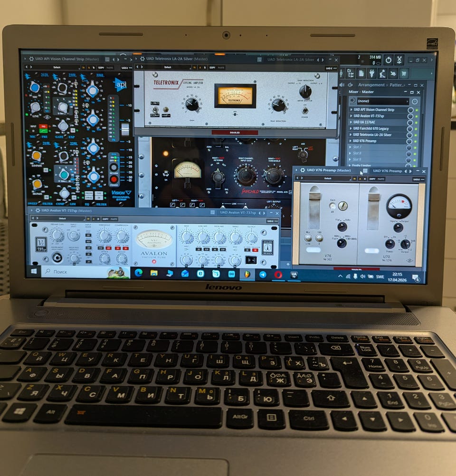
Task: Open Default preset dropdown in Avalon window
Action: pyautogui.click(x=63, y=218)
